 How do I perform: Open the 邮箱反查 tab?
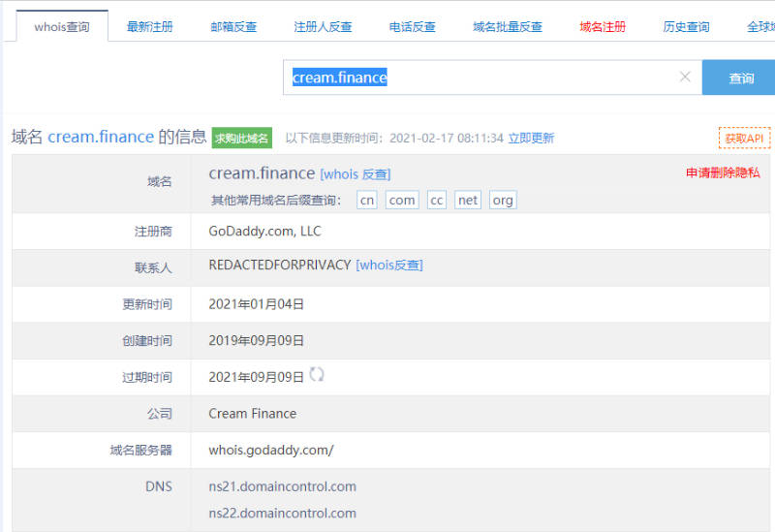click(233, 27)
